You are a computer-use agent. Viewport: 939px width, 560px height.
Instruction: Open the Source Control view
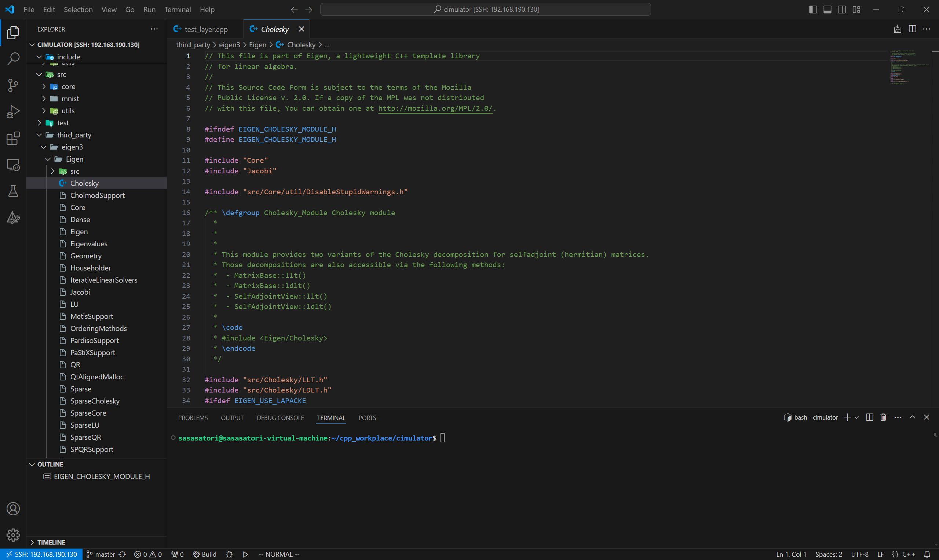(13, 85)
